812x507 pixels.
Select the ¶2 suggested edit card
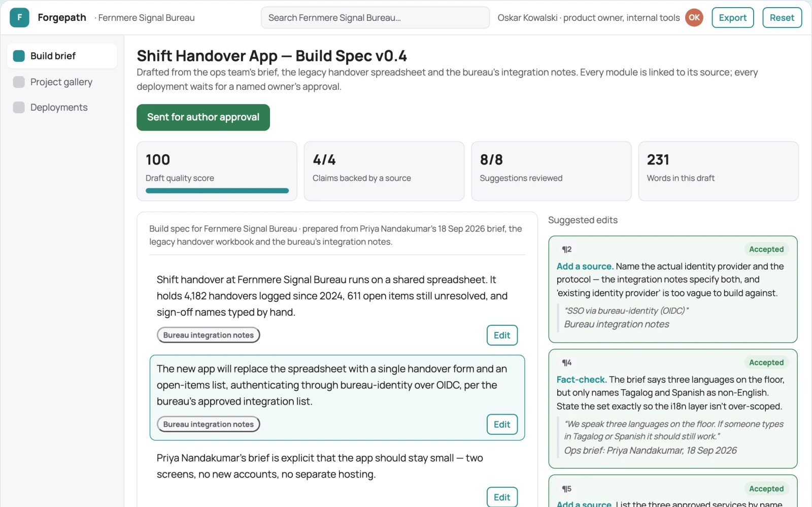(673, 289)
